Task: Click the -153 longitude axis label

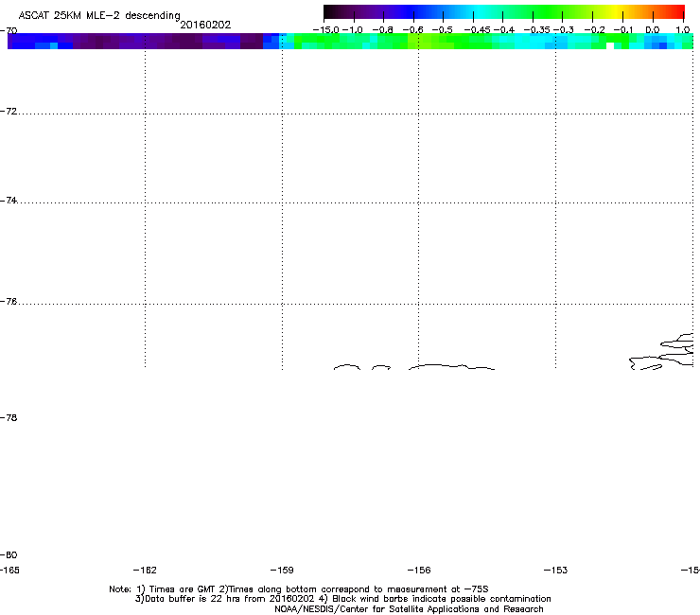Action: [x=556, y=570]
